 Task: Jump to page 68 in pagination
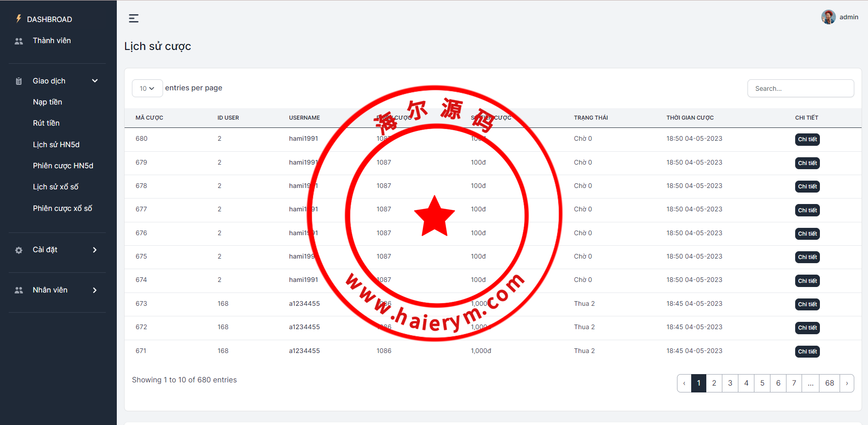[829, 383]
